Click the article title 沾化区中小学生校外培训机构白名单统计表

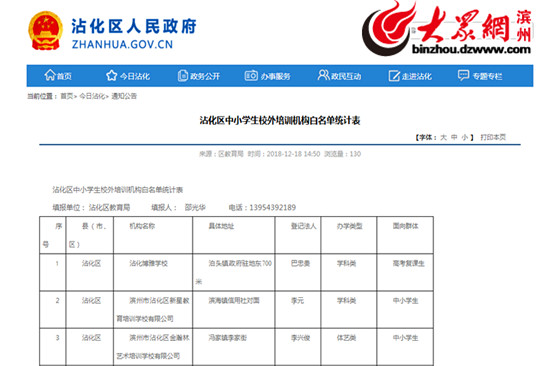coord(280,121)
